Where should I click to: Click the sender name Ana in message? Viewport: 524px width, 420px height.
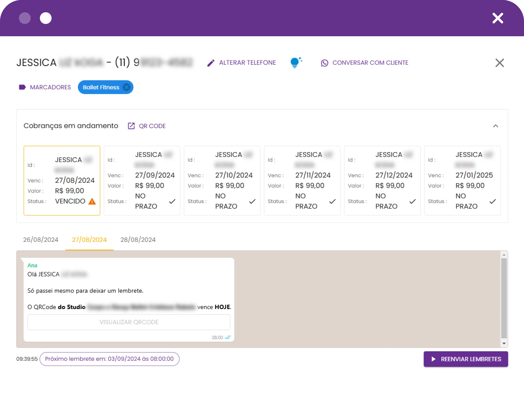click(32, 265)
